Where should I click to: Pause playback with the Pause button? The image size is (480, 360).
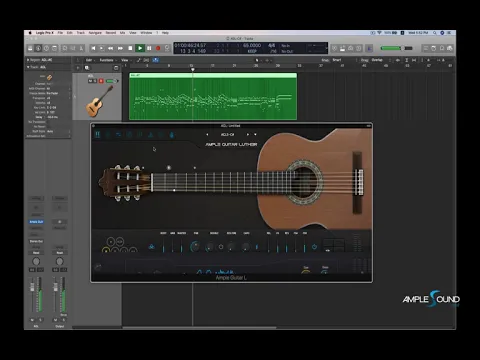149,48
